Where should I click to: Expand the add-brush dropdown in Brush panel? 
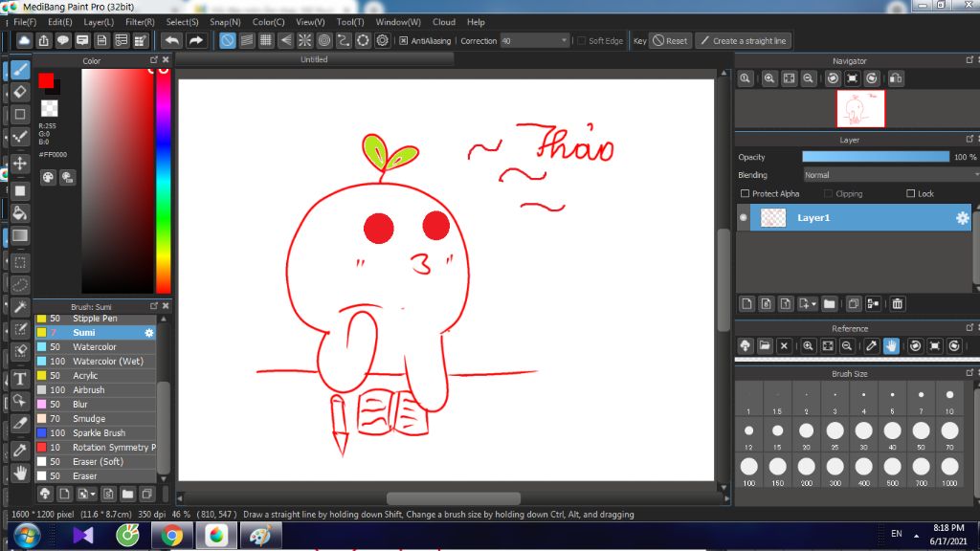93,495
